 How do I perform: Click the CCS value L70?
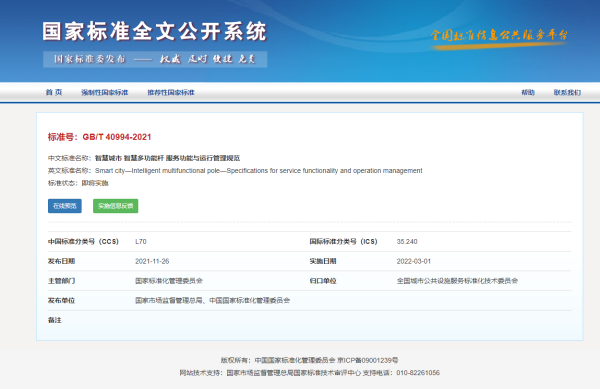(140, 241)
